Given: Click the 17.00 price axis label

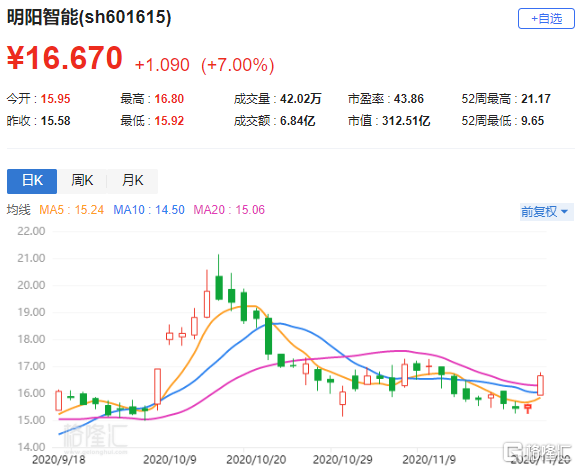Looking at the screenshot, I should point(31,366).
